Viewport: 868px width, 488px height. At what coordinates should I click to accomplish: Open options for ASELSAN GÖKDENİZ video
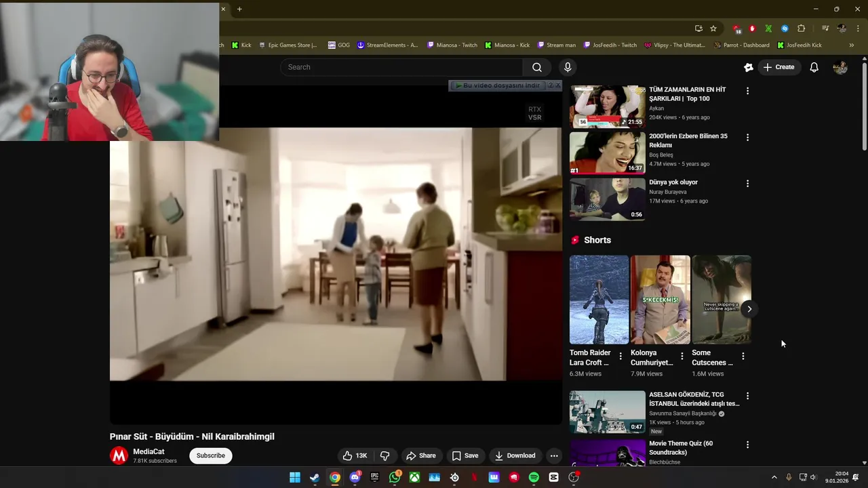pyautogui.click(x=747, y=396)
